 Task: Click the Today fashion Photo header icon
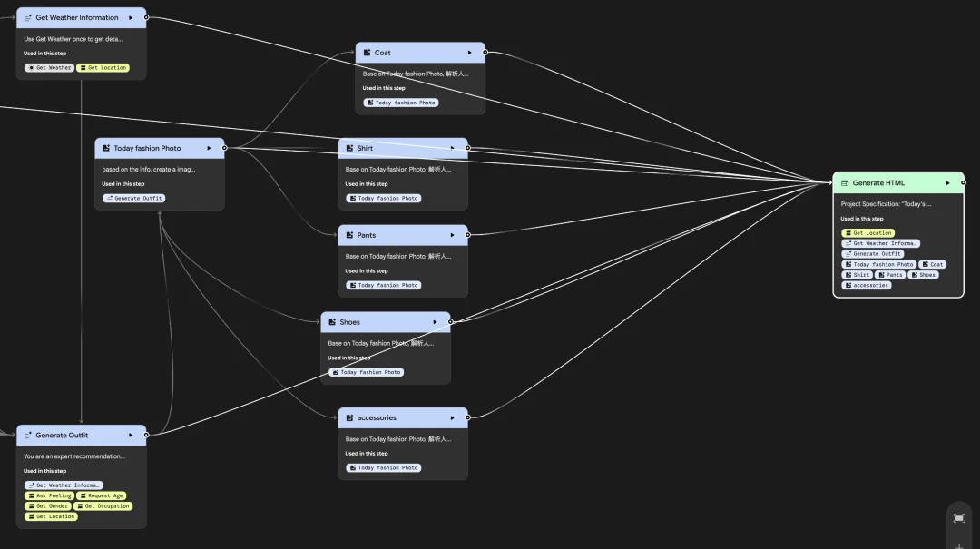tap(105, 148)
